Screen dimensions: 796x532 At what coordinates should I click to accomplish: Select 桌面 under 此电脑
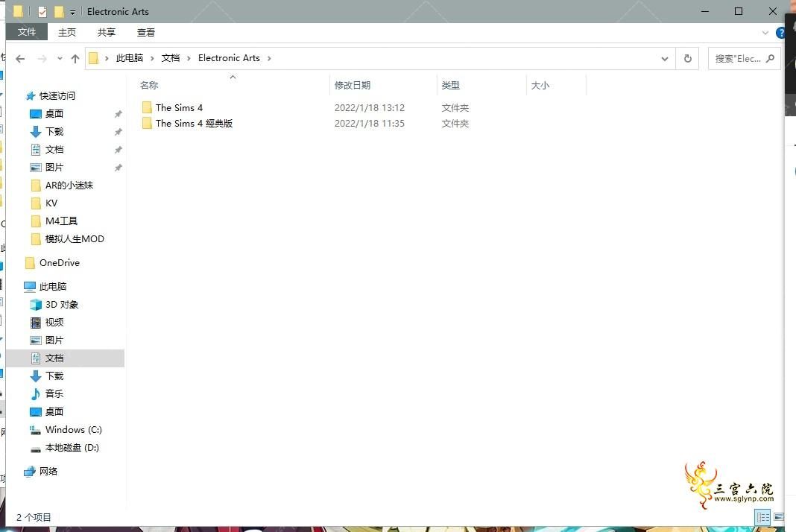[x=54, y=411]
